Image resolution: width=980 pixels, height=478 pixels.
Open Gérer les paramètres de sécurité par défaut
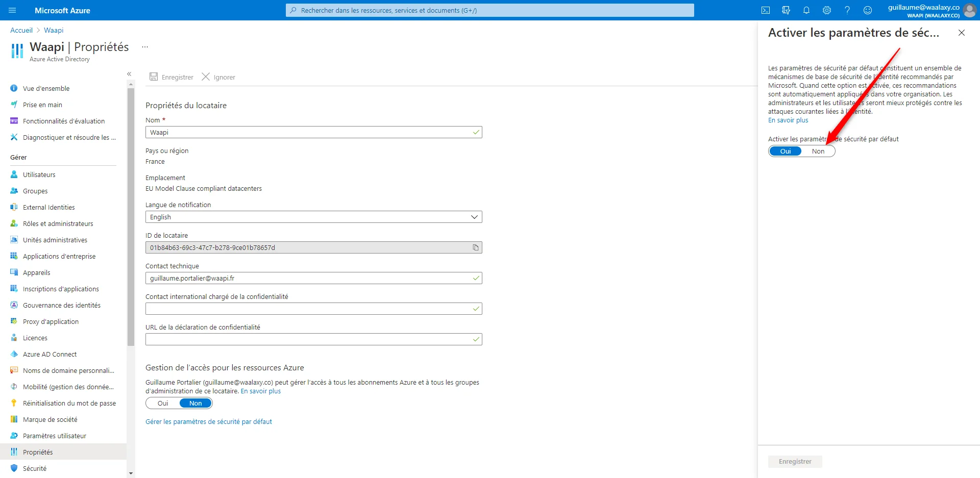coord(209,421)
